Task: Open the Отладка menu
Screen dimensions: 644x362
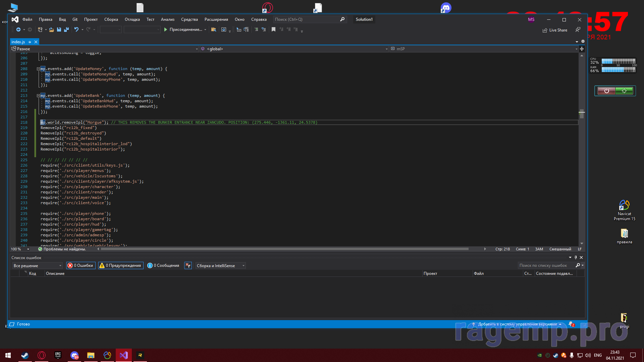Action: 132,19
